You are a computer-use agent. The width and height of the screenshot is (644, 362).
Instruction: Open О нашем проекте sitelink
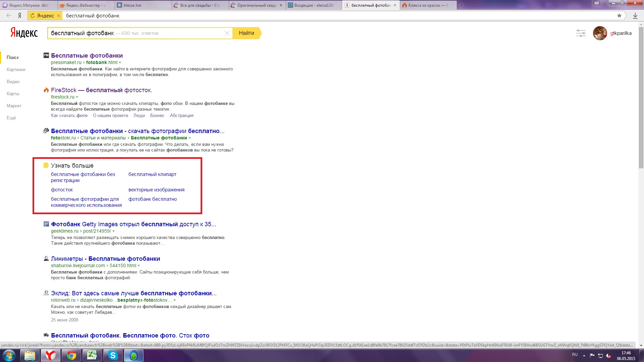(x=110, y=116)
